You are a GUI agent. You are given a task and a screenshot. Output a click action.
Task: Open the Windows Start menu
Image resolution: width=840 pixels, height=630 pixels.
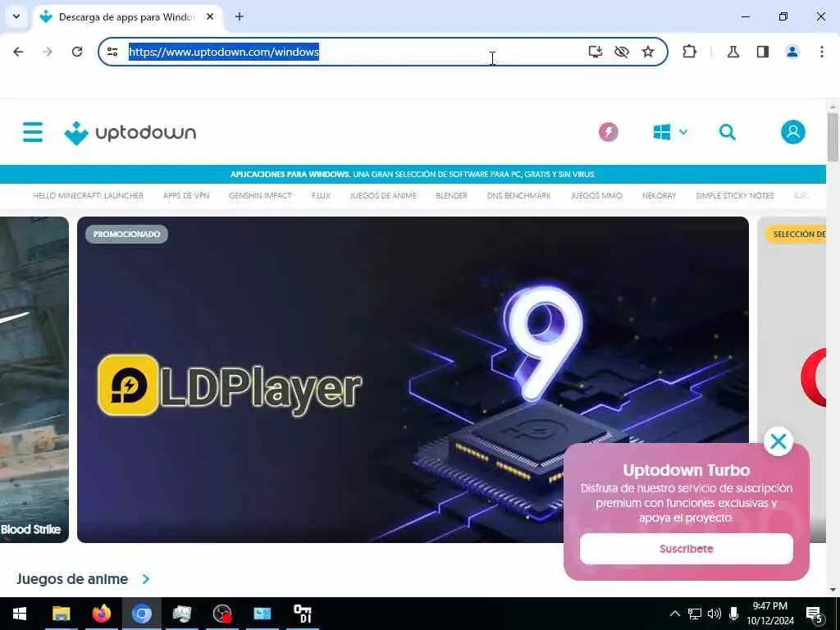point(20,614)
